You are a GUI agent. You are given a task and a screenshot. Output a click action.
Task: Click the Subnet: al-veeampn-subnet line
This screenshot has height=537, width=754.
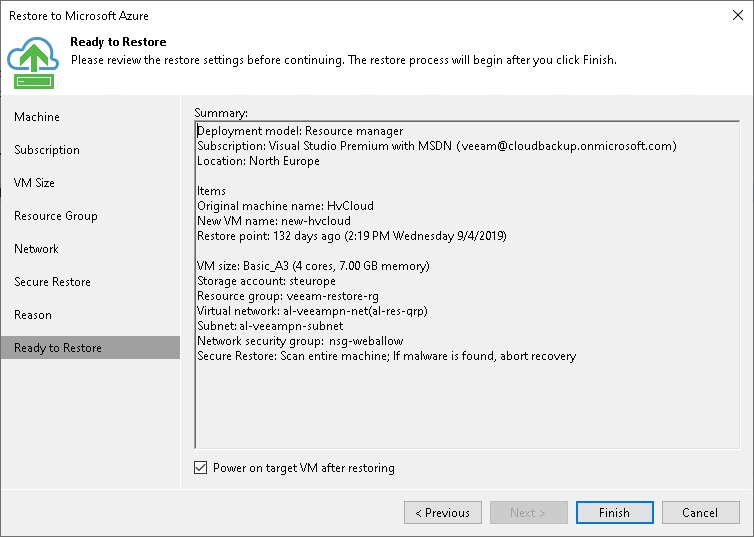(270, 325)
